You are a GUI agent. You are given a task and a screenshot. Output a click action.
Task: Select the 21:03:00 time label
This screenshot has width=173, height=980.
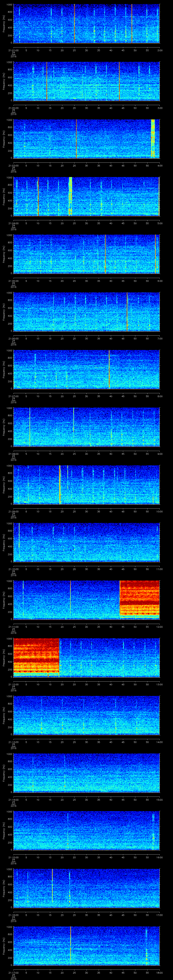pyautogui.click(x=13, y=166)
